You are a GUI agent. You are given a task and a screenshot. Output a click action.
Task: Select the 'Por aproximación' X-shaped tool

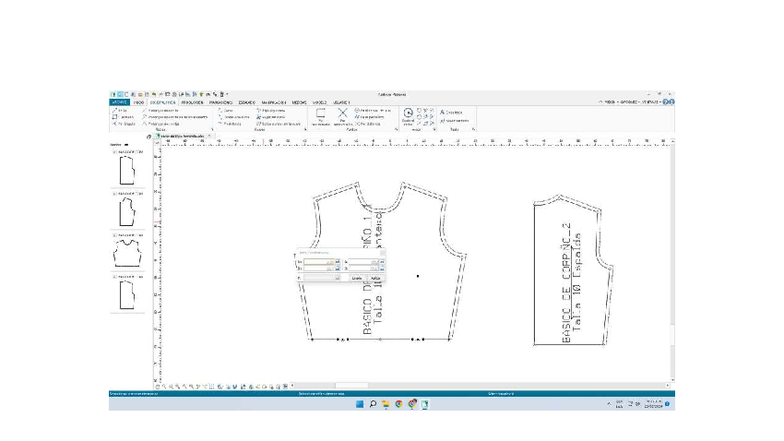coord(342,116)
